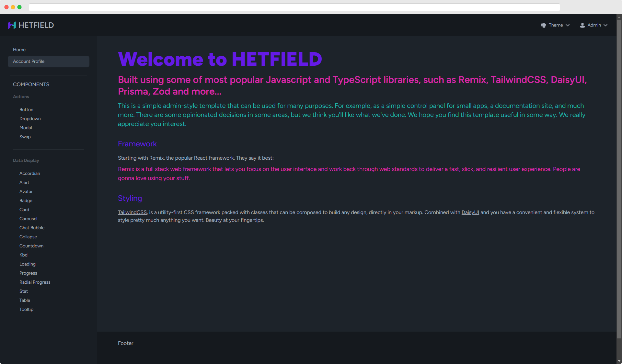622x364 pixels.
Task: Go to Home in sidebar
Action: [19, 50]
